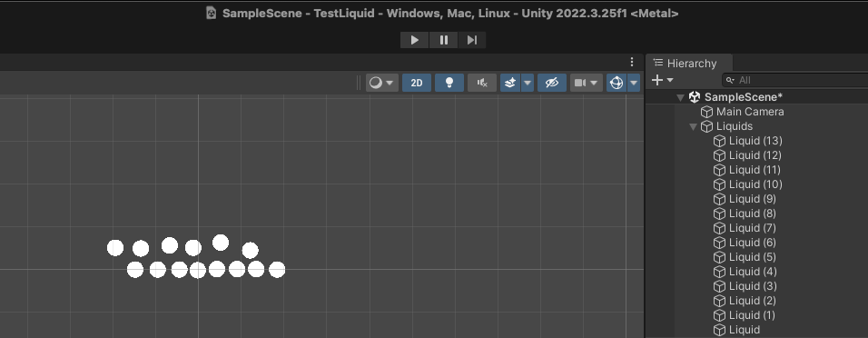
Task: Click the cube icon beside Liquids
Action: point(707,126)
